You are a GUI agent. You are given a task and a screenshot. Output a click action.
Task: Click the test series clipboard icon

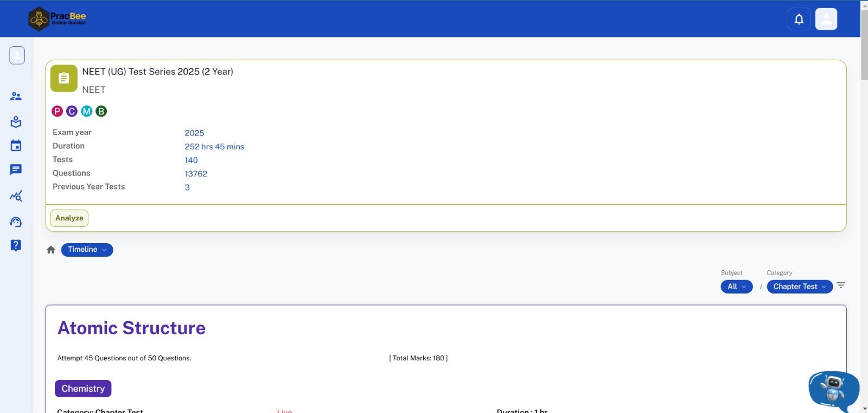[x=64, y=78]
